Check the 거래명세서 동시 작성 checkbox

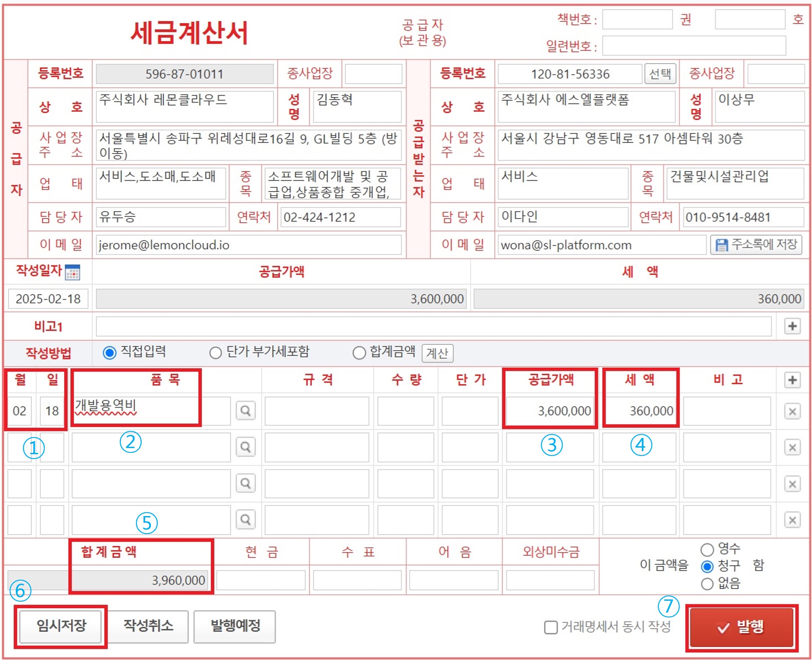coord(551,627)
